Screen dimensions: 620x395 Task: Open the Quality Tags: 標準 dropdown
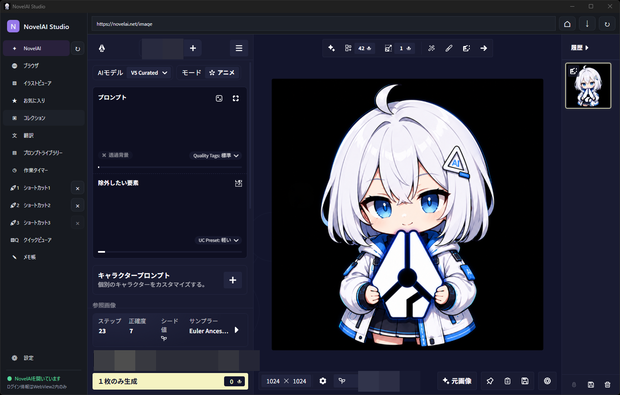pyautogui.click(x=215, y=156)
